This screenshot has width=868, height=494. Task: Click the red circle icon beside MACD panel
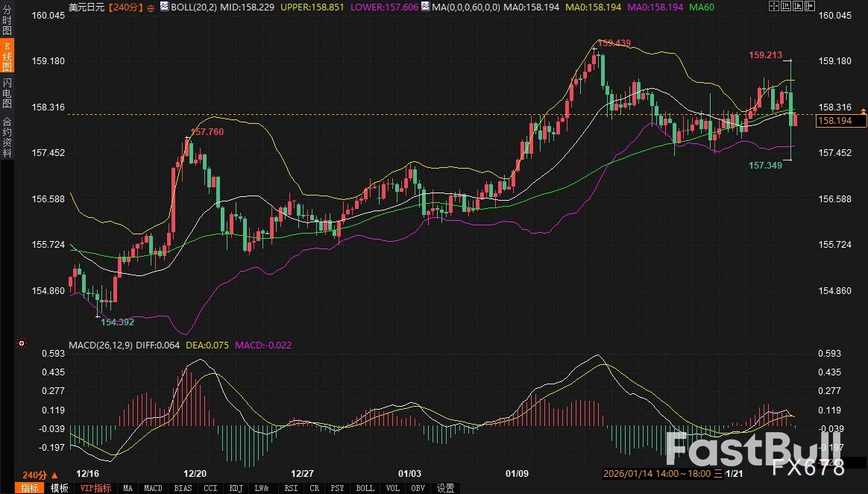point(22,344)
